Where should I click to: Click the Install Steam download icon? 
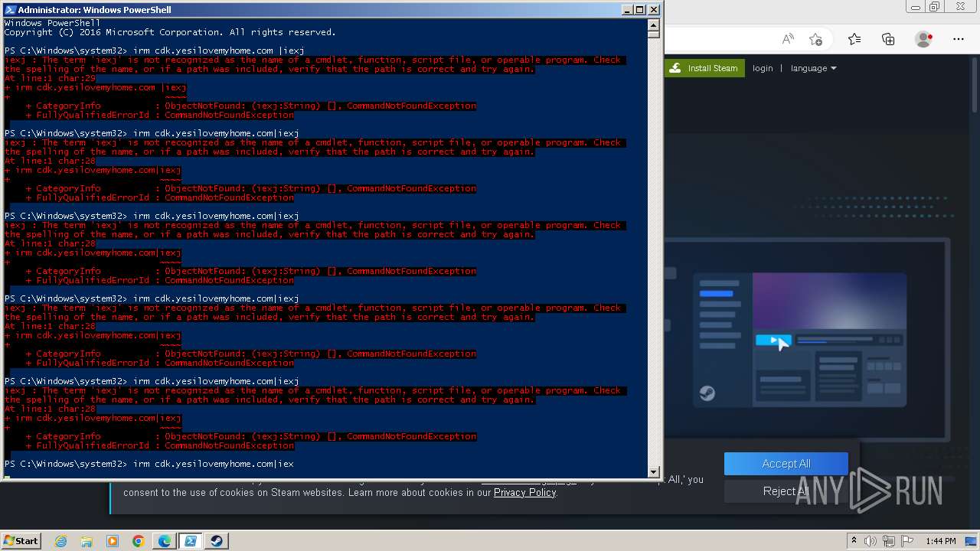point(675,68)
